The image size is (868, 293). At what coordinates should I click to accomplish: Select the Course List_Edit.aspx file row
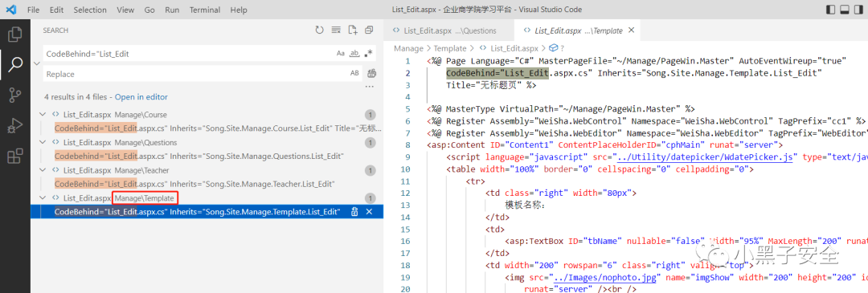pyautogui.click(x=207, y=115)
